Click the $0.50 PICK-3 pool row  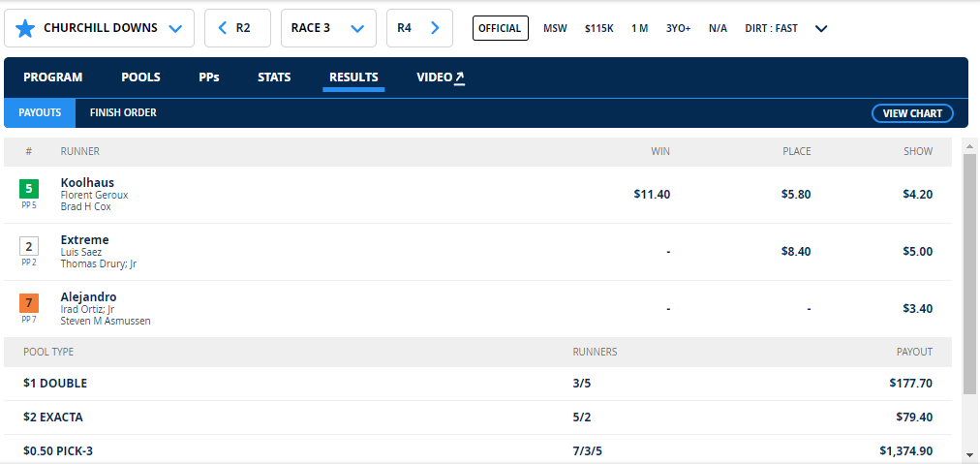point(477,450)
